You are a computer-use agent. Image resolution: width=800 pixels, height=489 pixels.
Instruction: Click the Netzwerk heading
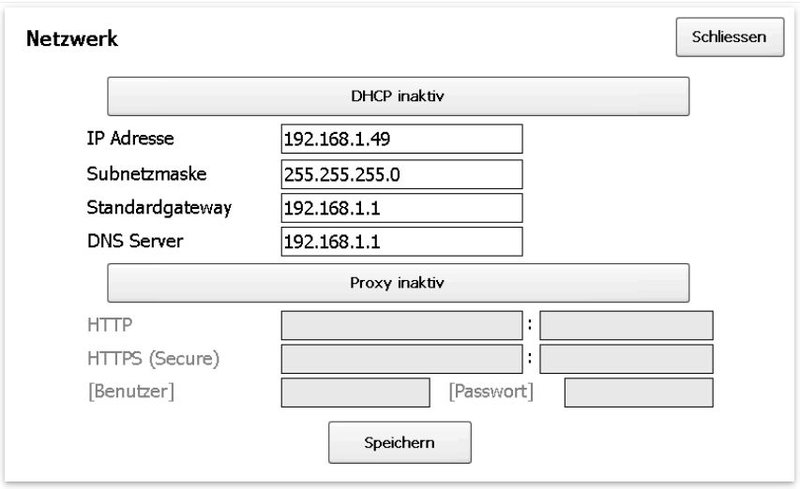click(x=72, y=39)
